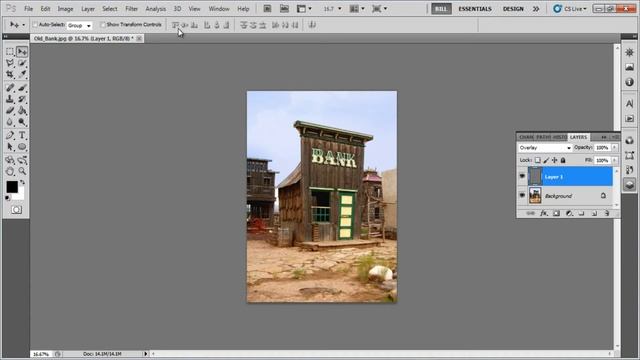
Task: Click Auto-Align Layers icon in options bar
Action: (x=312, y=25)
